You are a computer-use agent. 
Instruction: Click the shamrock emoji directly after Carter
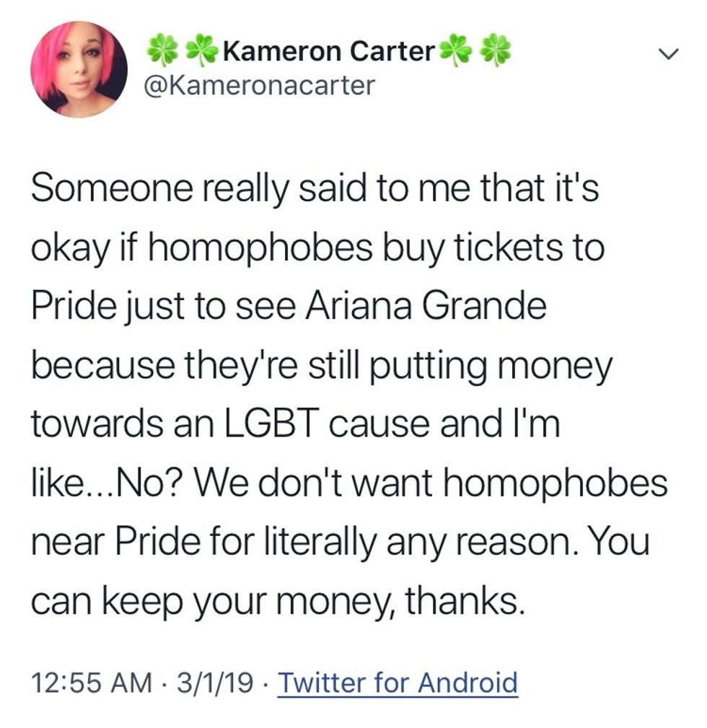(454, 51)
